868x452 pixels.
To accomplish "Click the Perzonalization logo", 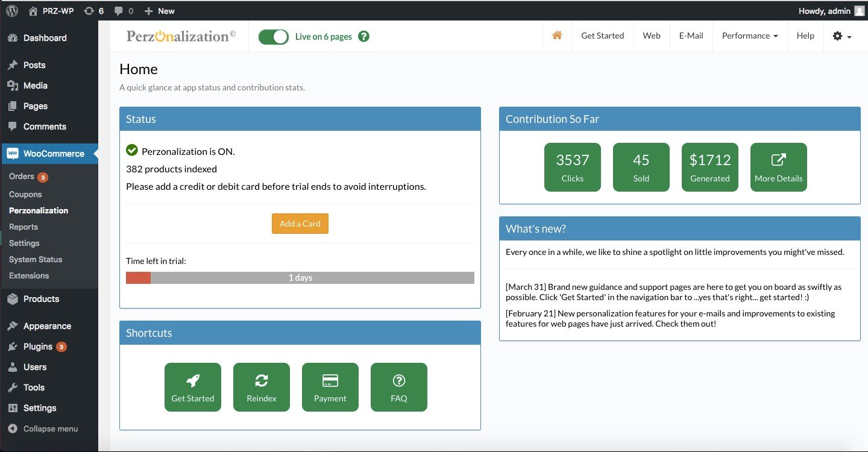I will tap(181, 36).
